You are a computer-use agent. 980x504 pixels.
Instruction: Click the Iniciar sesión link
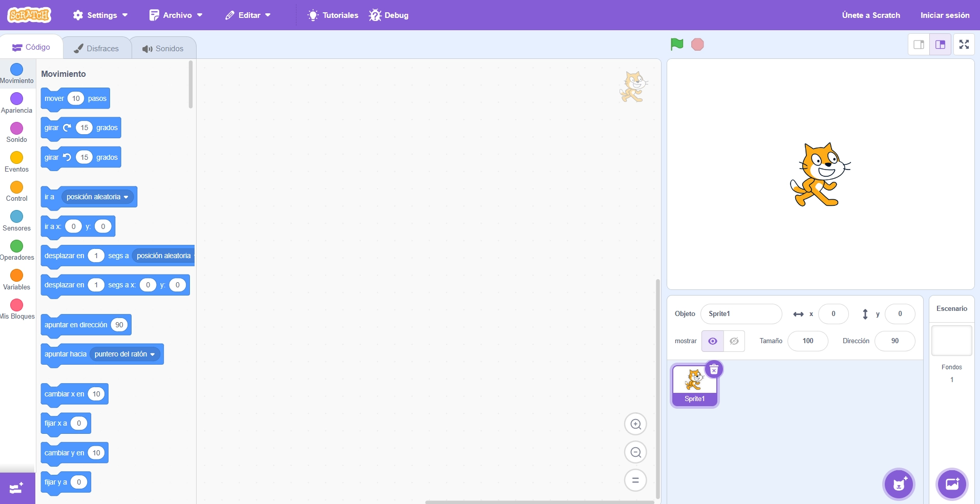click(945, 15)
